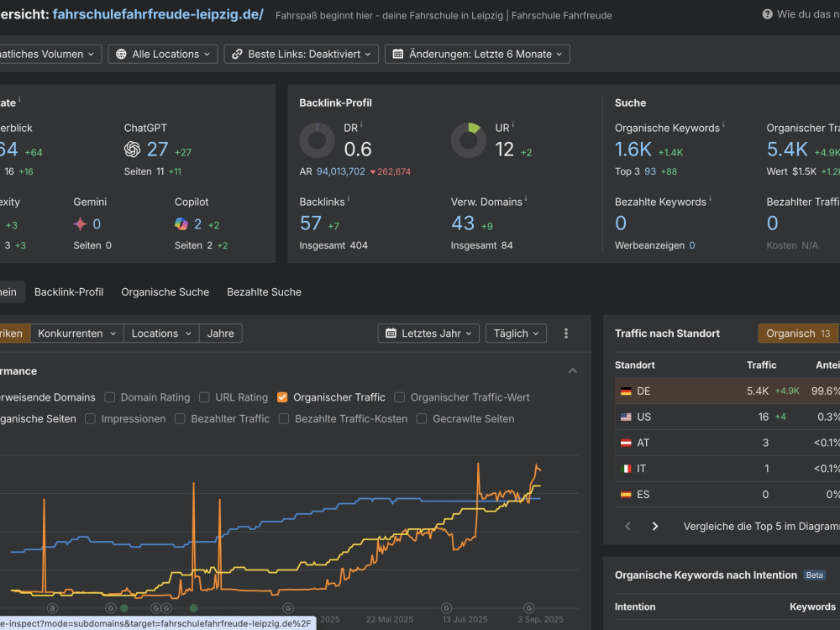Image resolution: width=840 pixels, height=630 pixels.
Task: Click the Beta badge
Action: point(814,575)
